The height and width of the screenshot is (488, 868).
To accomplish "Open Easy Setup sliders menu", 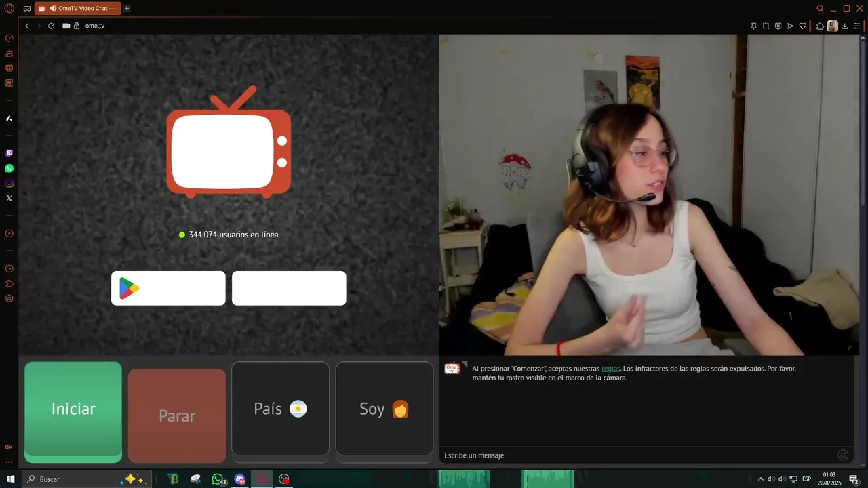I will point(857,26).
